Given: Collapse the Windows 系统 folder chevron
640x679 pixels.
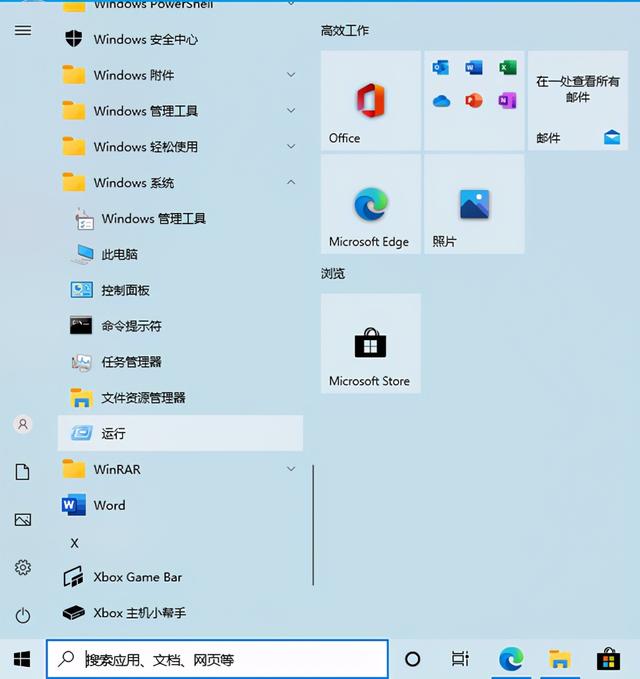Looking at the screenshot, I should pyautogui.click(x=291, y=182).
